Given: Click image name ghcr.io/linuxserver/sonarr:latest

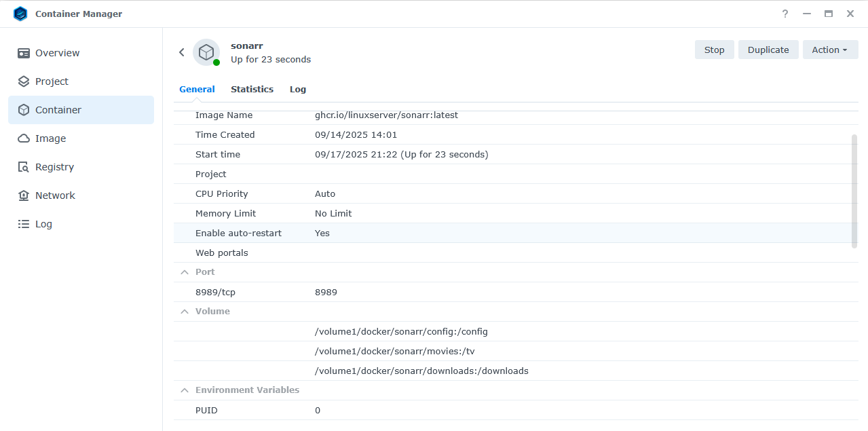Looking at the screenshot, I should point(386,115).
